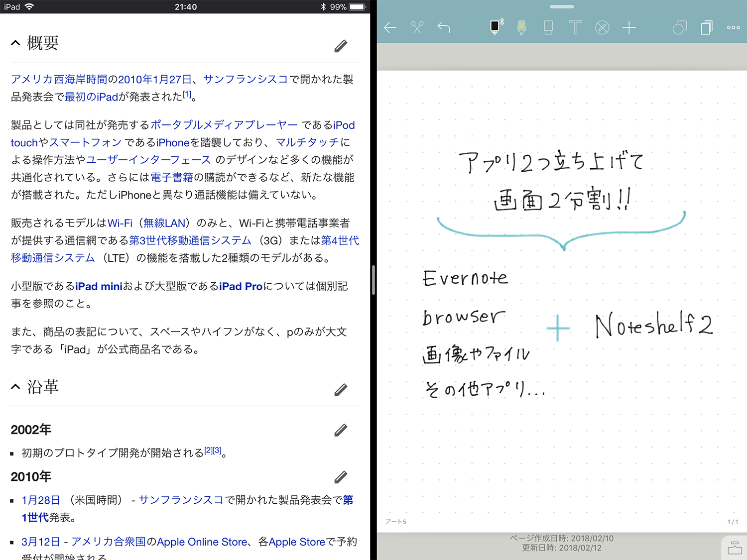This screenshot has width=747, height=560.
Task: Tap the アート5 label on note page
Action: pos(396,522)
